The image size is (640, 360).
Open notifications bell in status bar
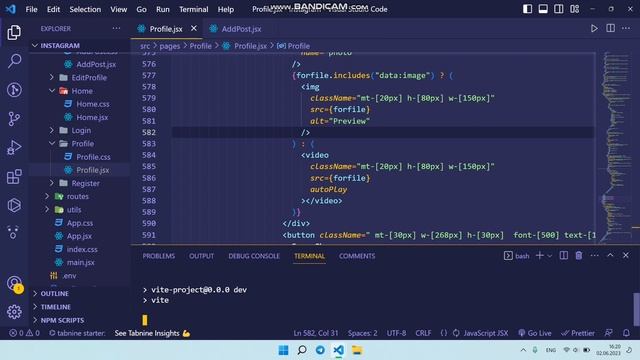pos(626,333)
